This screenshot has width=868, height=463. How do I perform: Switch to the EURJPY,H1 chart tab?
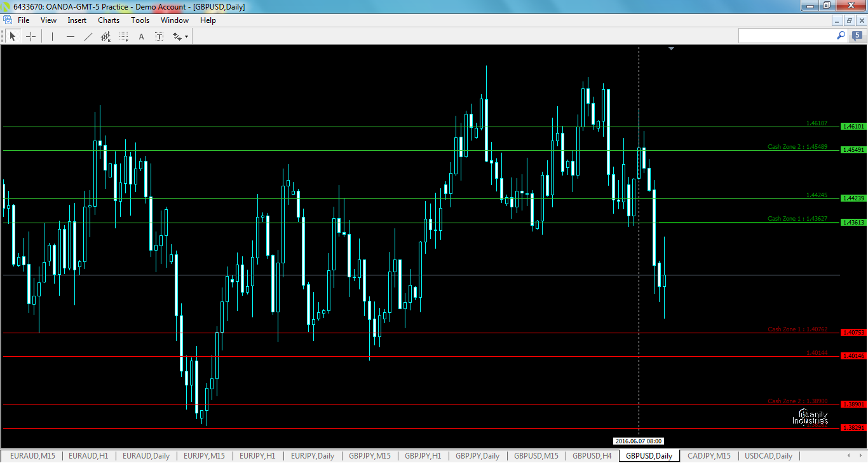click(x=257, y=456)
